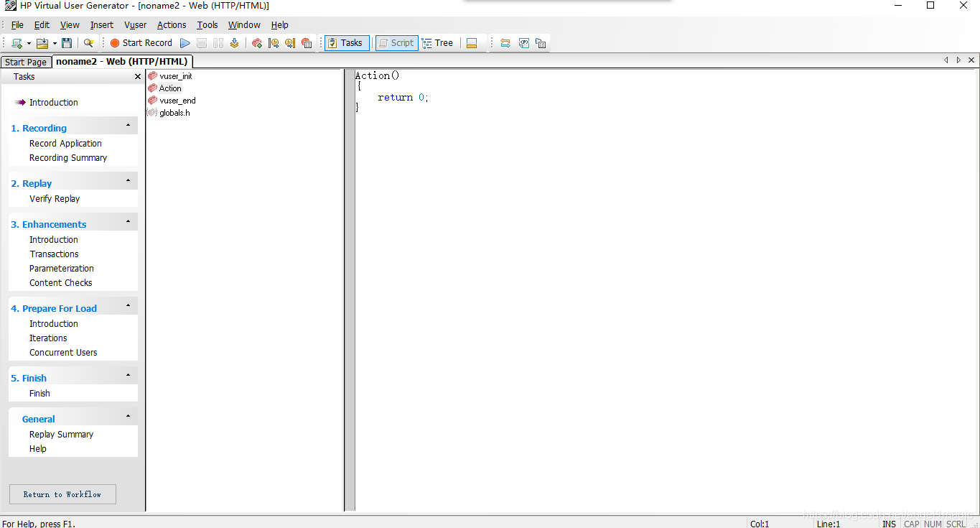The image size is (980, 528).
Task: Open the Iterations task link
Action: pos(48,338)
